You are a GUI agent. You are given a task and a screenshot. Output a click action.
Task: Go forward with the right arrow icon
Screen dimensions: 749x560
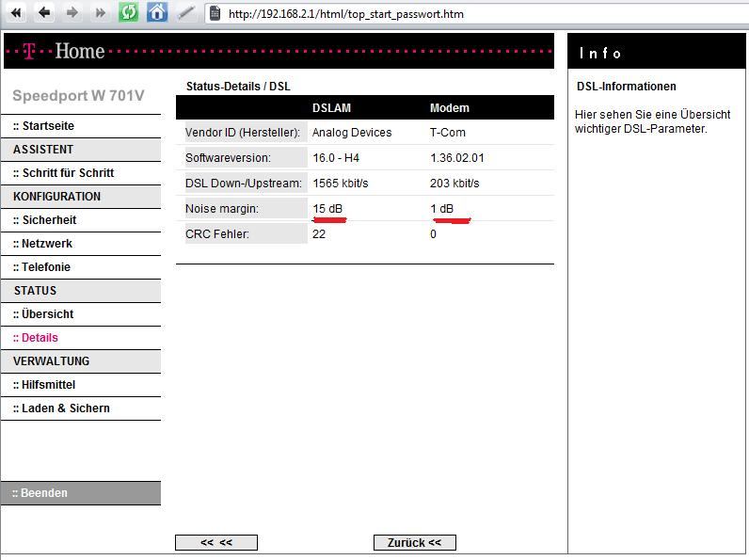72,13
